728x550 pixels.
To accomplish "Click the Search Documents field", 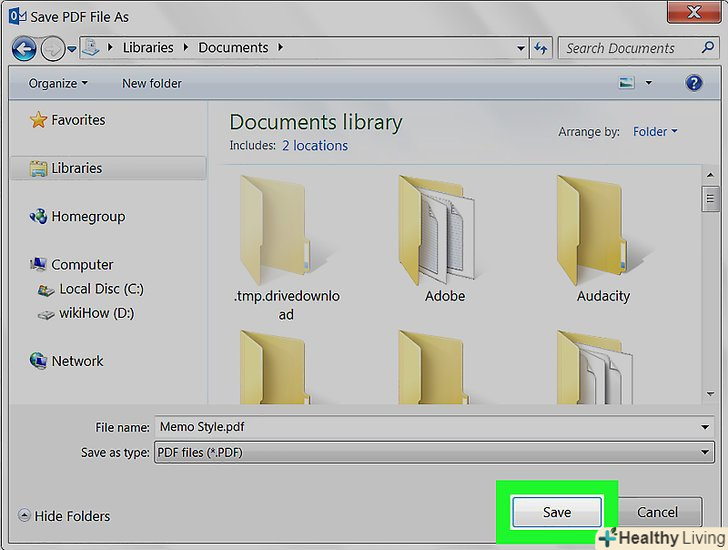I will tap(638, 48).
